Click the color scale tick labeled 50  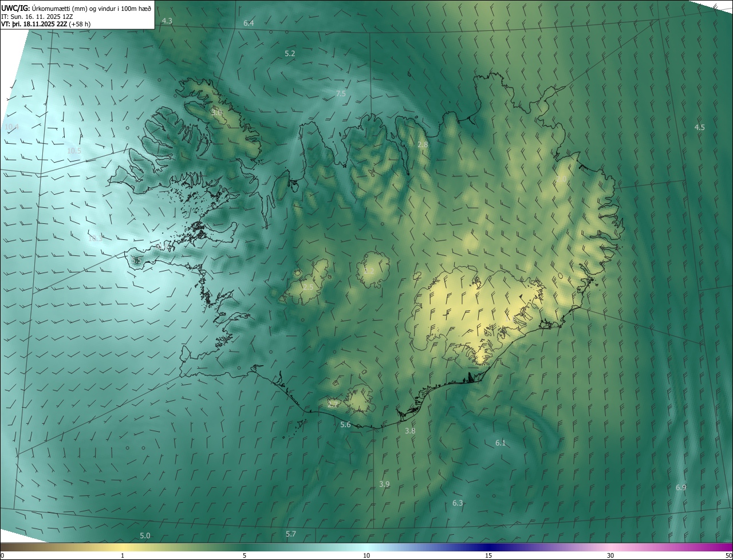pos(728,555)
